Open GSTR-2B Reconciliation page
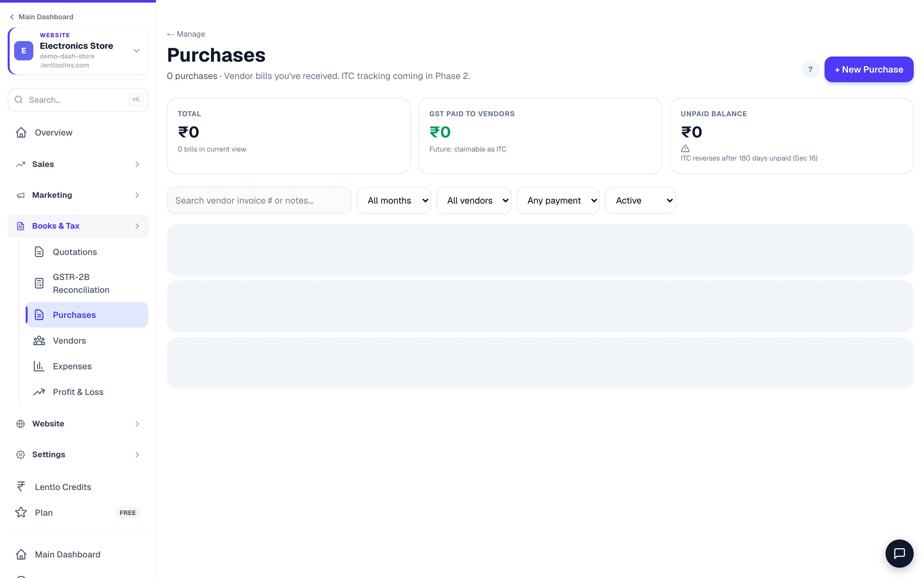This screenshot has height=578, width=924. click(87, 283)
